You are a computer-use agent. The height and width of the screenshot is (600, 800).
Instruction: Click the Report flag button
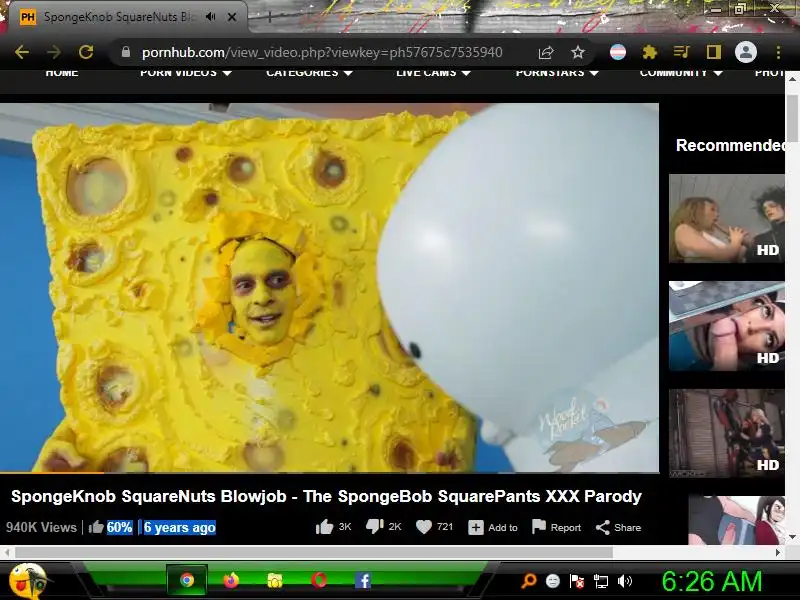pos(556,527)
